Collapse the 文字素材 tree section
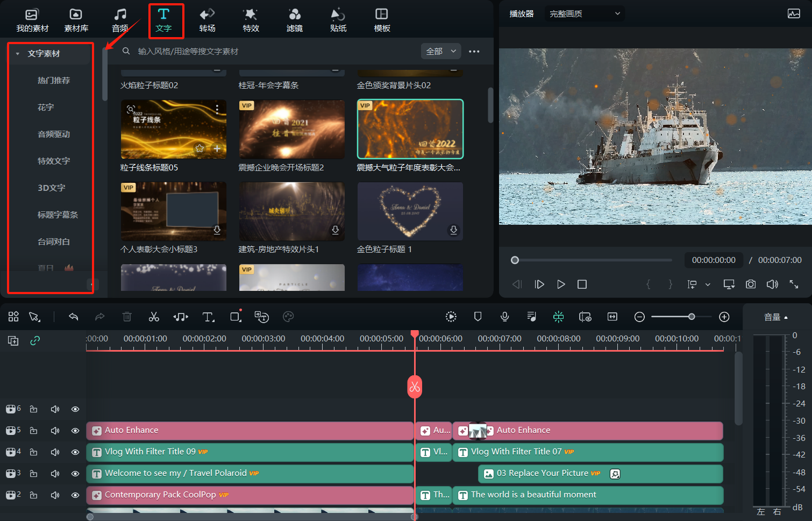This screenshot has height=521, width=812. [x=18, y=54]
